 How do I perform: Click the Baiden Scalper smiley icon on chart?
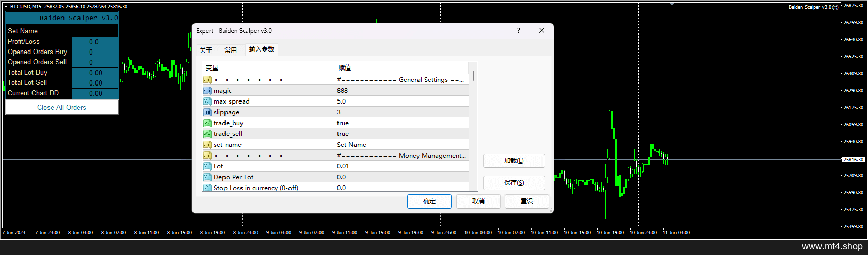pos(835,7)
